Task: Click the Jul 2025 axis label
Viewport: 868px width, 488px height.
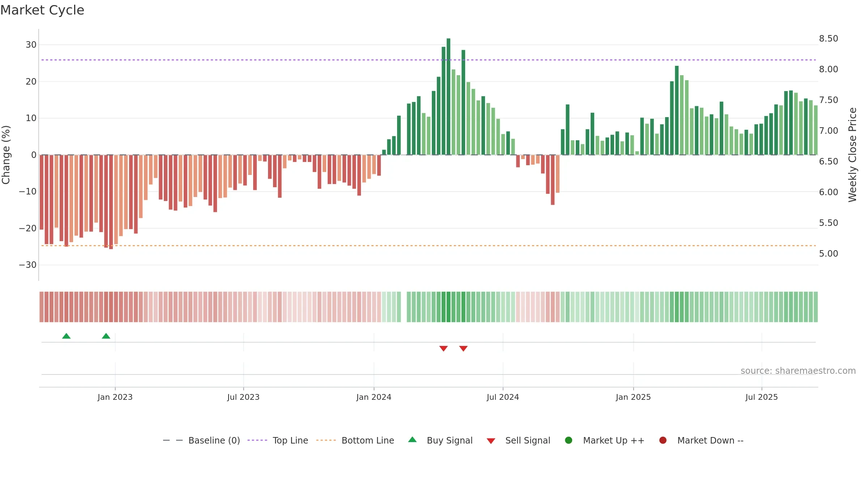Action: (x=762, y=397)
